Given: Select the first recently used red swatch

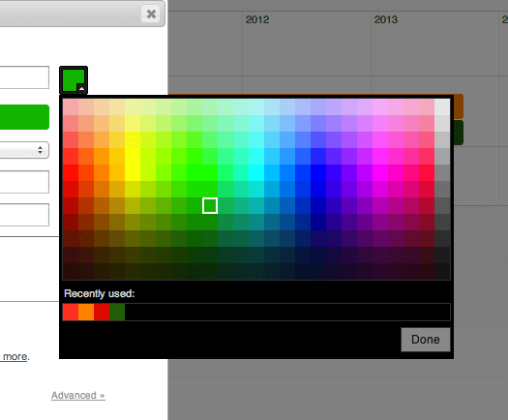Looking at the screenshot, I should (x=71, y=312).
